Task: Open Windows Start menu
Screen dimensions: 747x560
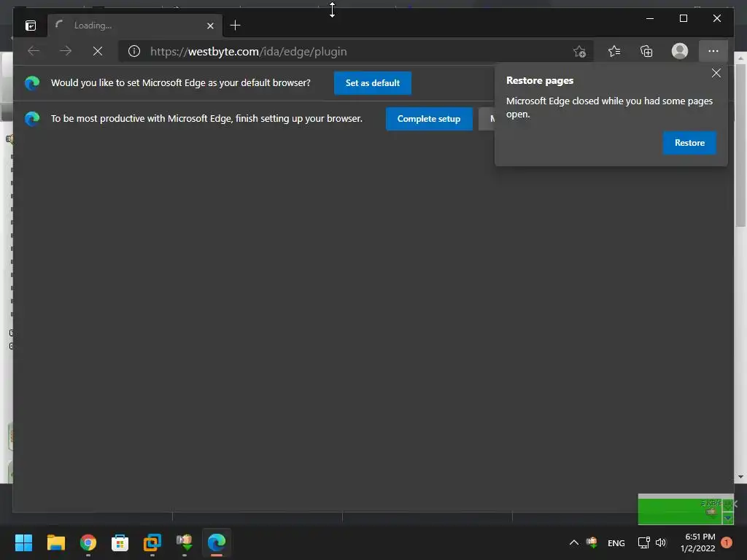Action: (x=23, y=542)
